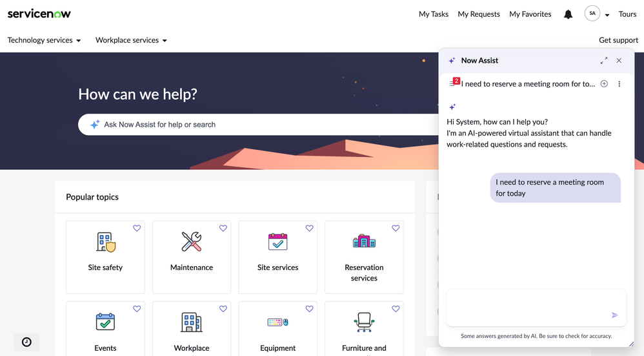Favorite the Equipment topic

click(x=309, y=309)
